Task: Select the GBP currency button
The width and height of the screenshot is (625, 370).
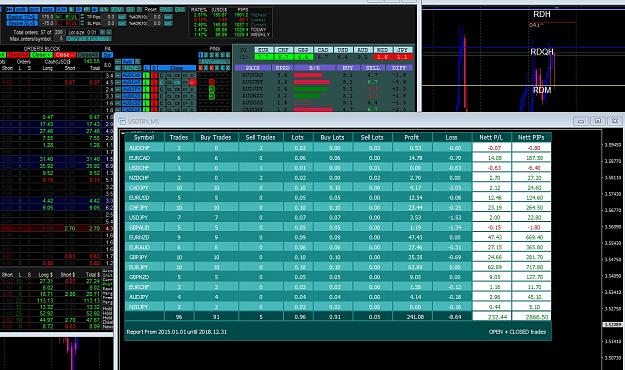Action: (x=303, y=50)
